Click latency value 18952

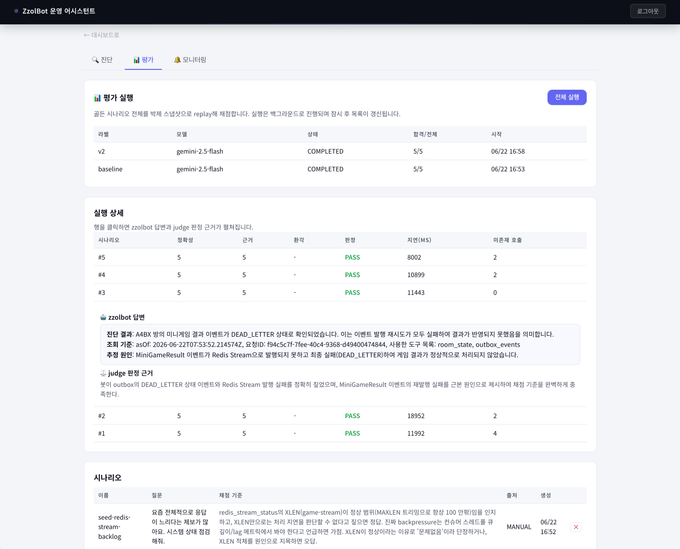[416, 416]
